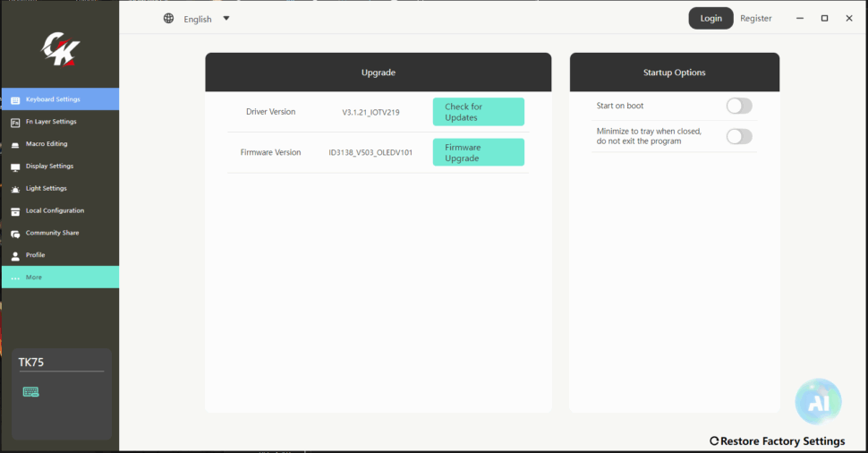Image resolution: width=868 pixels, height=453 pixels.
Task: Open the floating AI assistant bubble
Action: (x=818, y=402)
